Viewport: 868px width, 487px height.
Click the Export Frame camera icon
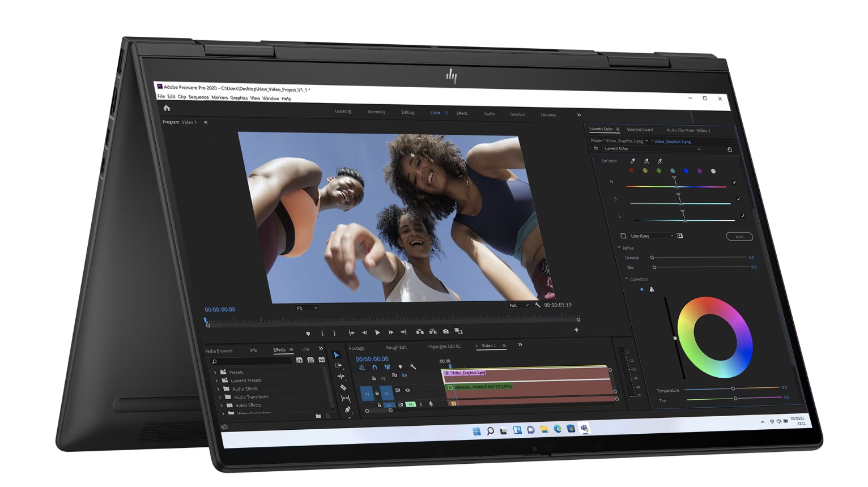click(x=446, y=332)
